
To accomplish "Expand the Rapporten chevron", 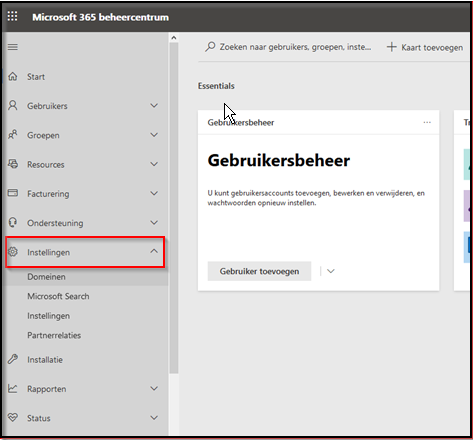I will point(154,388).
